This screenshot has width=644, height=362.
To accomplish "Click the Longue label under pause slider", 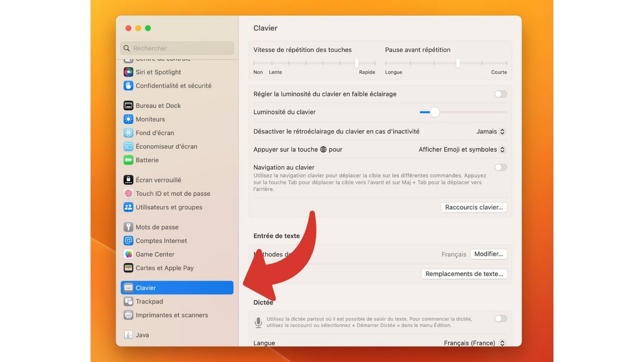I will click(393, 72).
